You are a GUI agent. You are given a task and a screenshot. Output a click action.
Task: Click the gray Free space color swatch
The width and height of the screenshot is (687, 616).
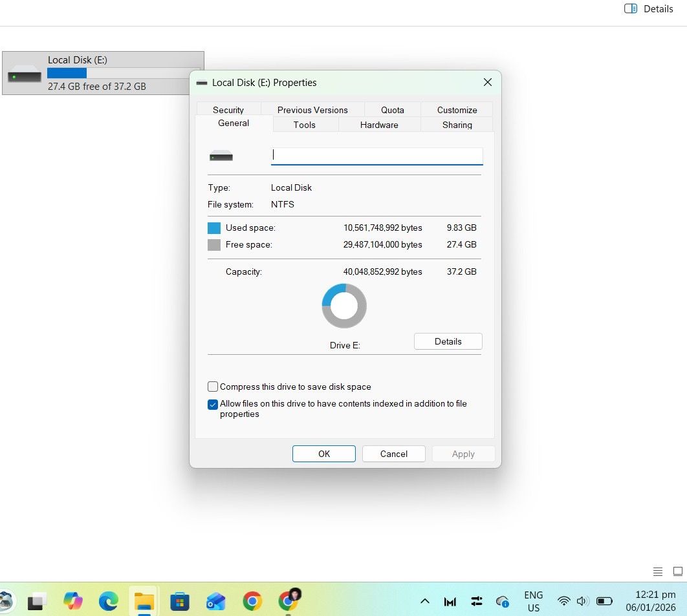[x=214, y=245]
